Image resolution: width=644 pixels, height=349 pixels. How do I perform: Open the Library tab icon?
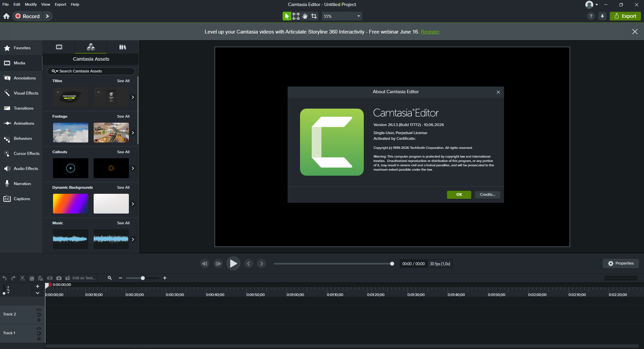point(123,47)
